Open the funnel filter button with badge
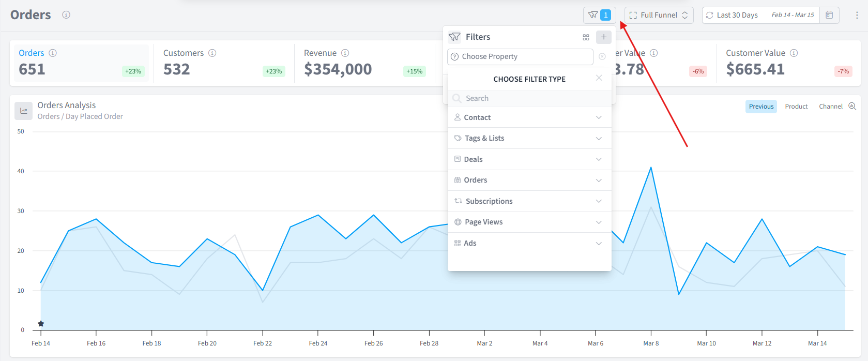Image resolution: width=868 pixels, height=361 pixels. pyautogui.click(x=600, y=15)
